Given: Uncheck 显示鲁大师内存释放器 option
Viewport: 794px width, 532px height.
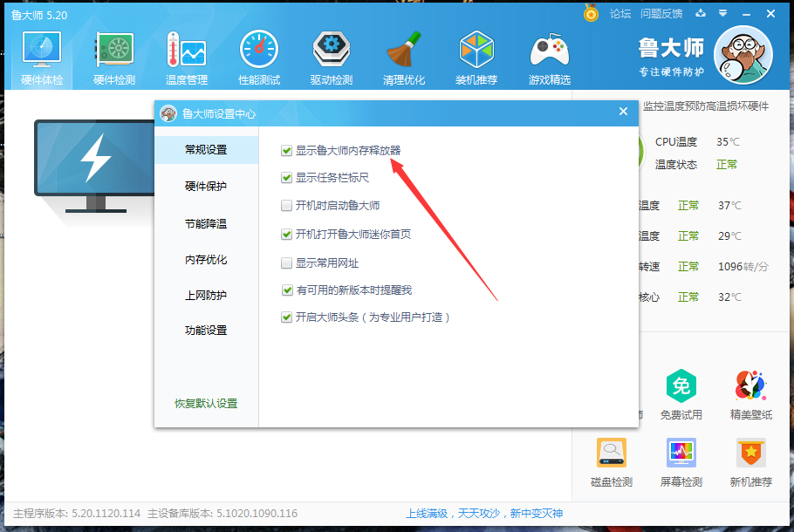Looking at the screenshot, I should pyautogui.click(x=286, y=150).
